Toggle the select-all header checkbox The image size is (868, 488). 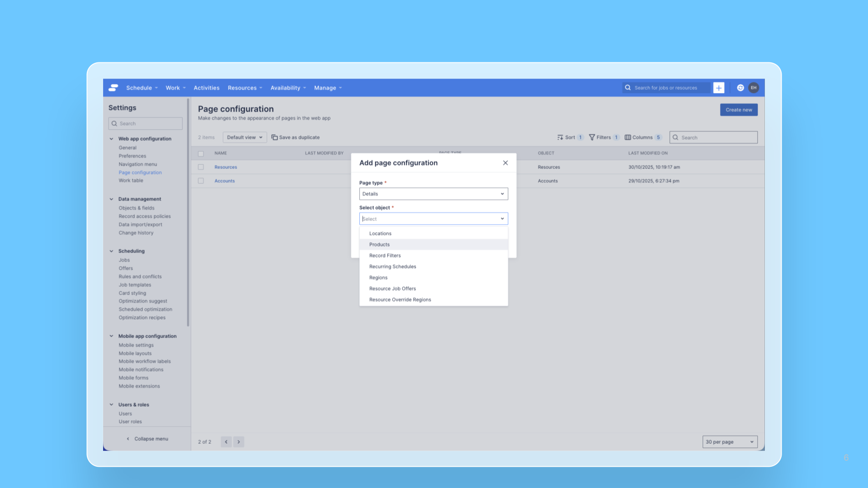tap(201, 154)
